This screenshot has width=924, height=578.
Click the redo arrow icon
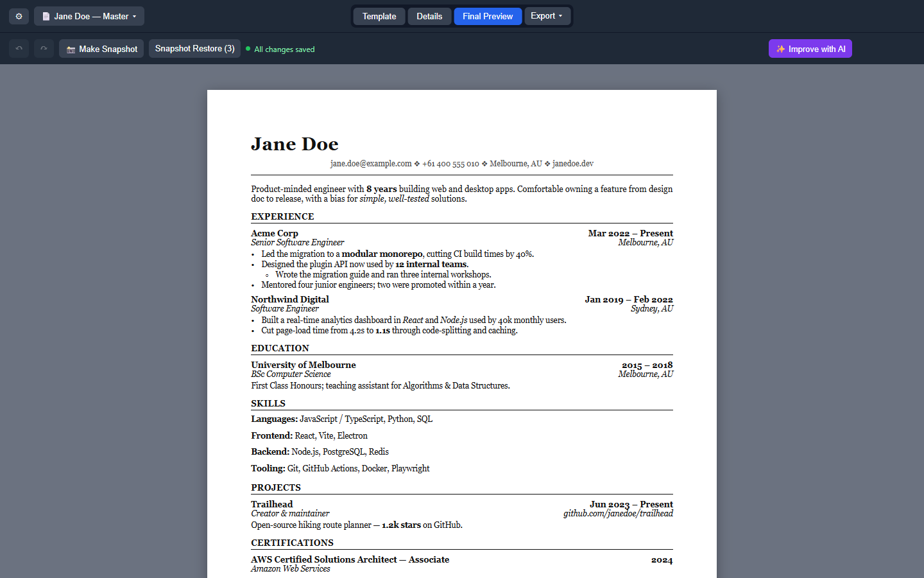click(44, 49)
